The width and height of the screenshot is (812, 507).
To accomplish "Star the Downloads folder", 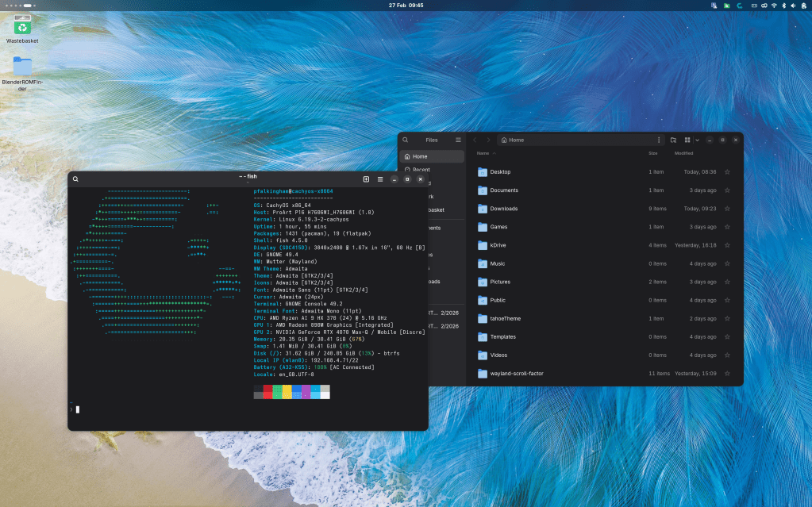I will click(727, 209).
